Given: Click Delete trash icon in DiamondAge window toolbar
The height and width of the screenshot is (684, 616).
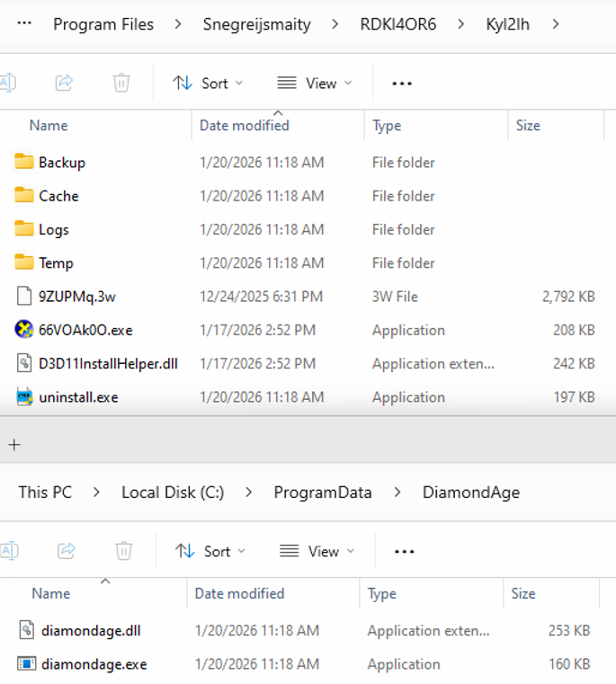Looking at the screenshot, I should coord(124,550).
